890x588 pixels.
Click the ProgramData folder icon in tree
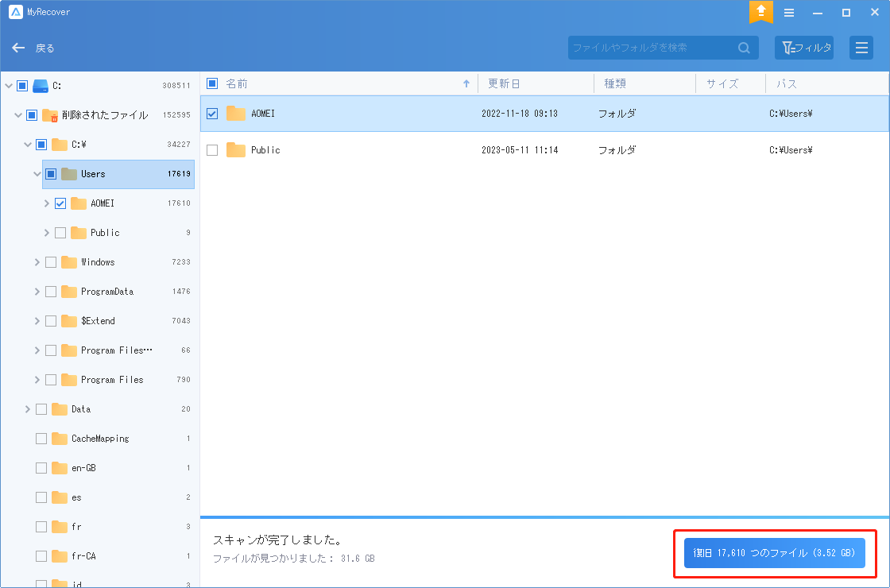[x=69, y=292]
